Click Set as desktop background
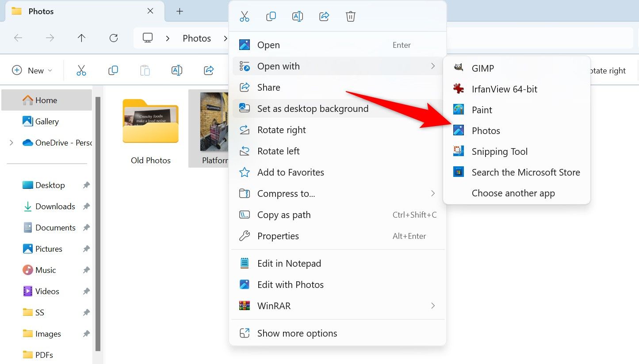 click(x=313, y=108)
